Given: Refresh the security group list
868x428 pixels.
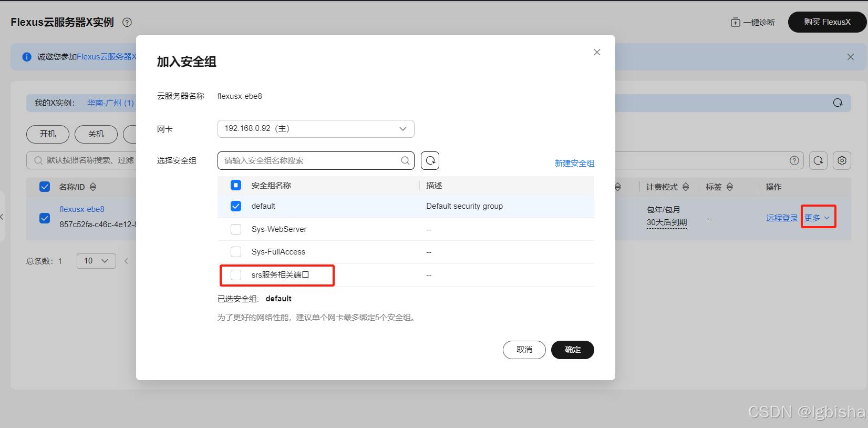Looking at the screenshot, I should (x=430, y=160).
